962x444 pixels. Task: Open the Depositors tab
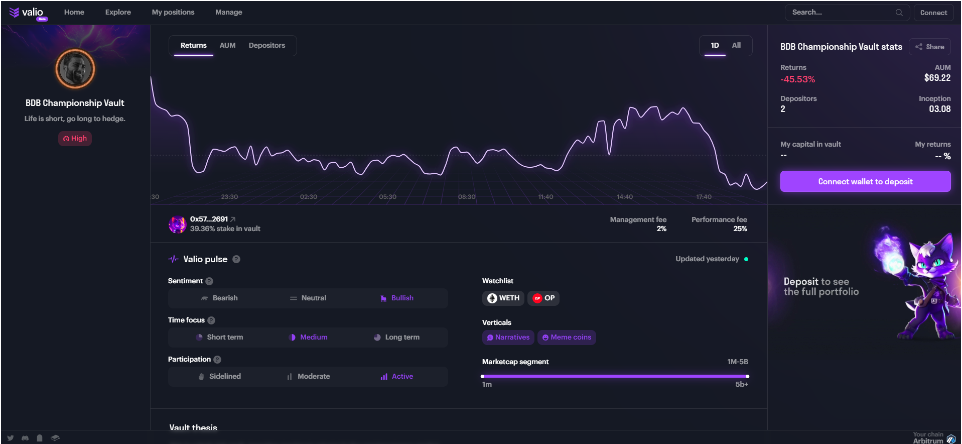(x=266, y=45)
